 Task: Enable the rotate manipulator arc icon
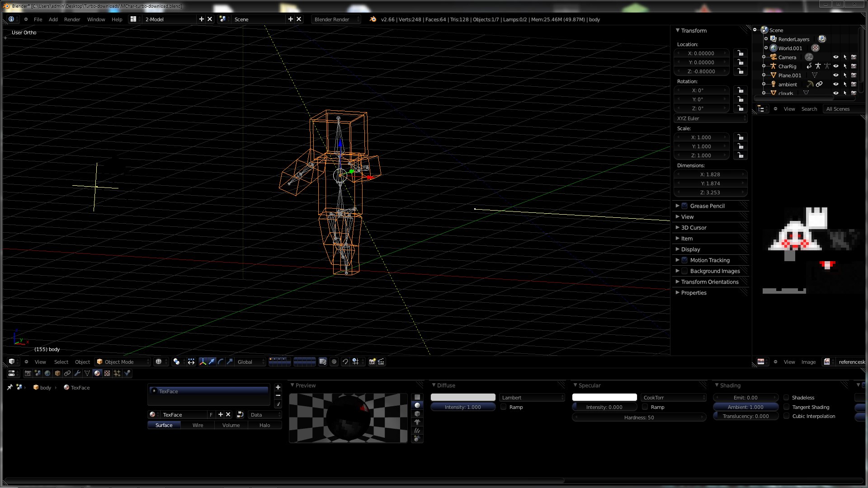point(221,361)
